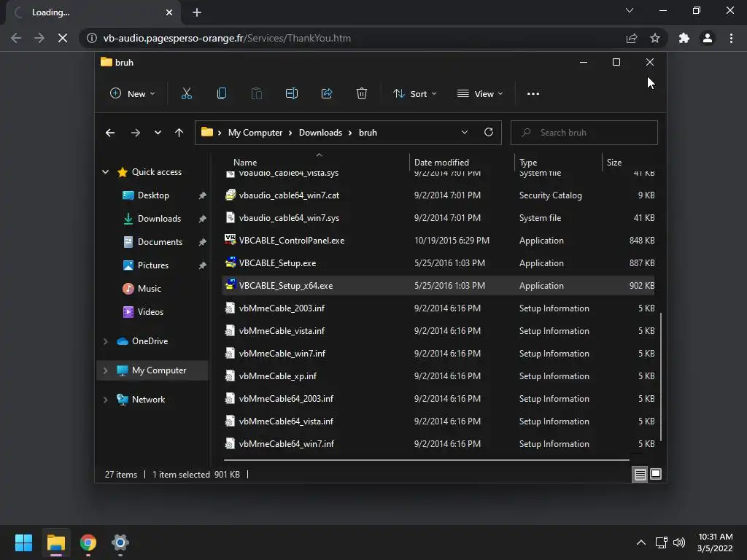This screenshot has width=747, height=560.
Task: Click the volume speaker tray icon
Action: point(679,542)
